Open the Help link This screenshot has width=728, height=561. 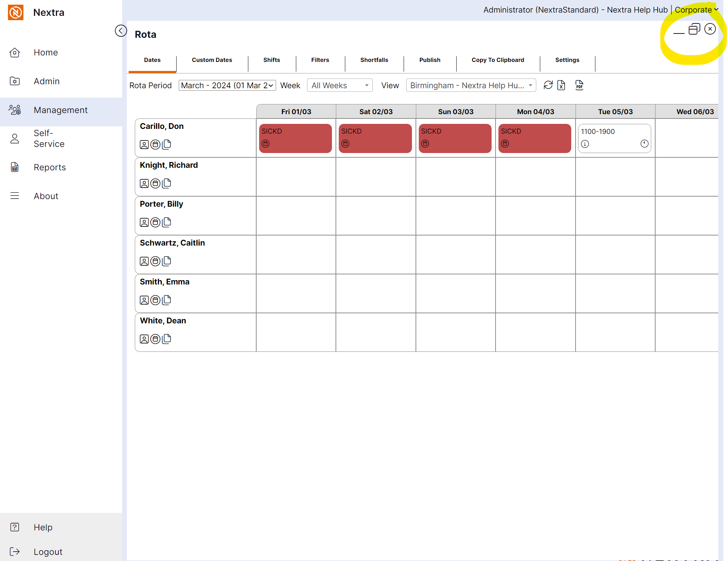click(x=43, y=527)
